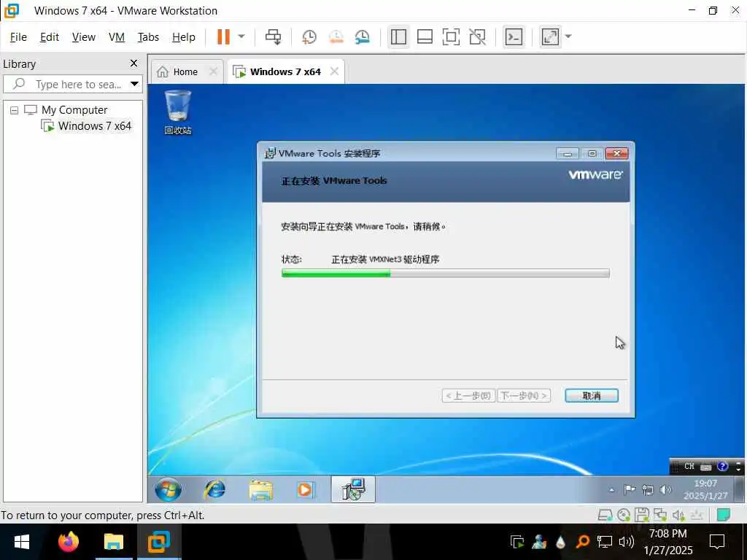747x560 pixels.
Task: Minimize the VMware Tools installer dialog
Action: click(x=567, y=154)
